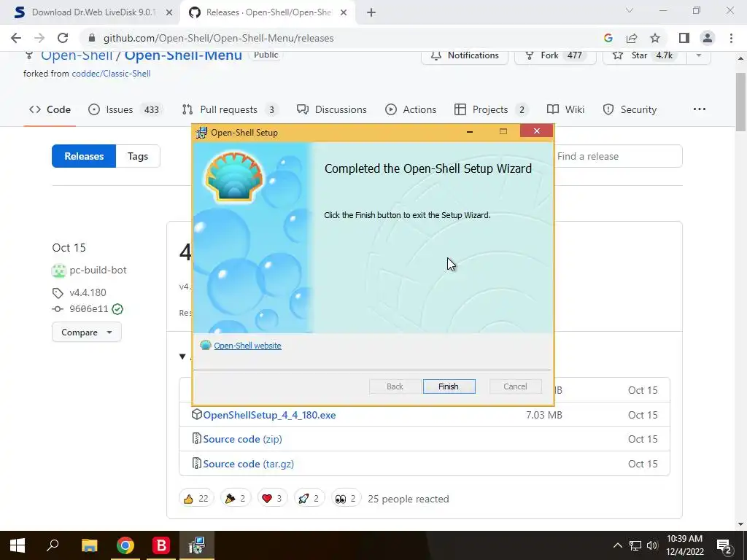Open Chrome three-dot menu

731,38
